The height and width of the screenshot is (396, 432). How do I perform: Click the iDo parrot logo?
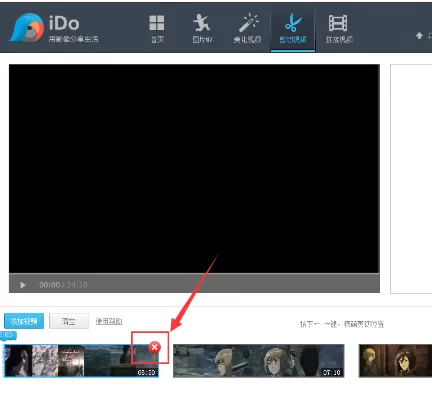[x=27, y=28]
